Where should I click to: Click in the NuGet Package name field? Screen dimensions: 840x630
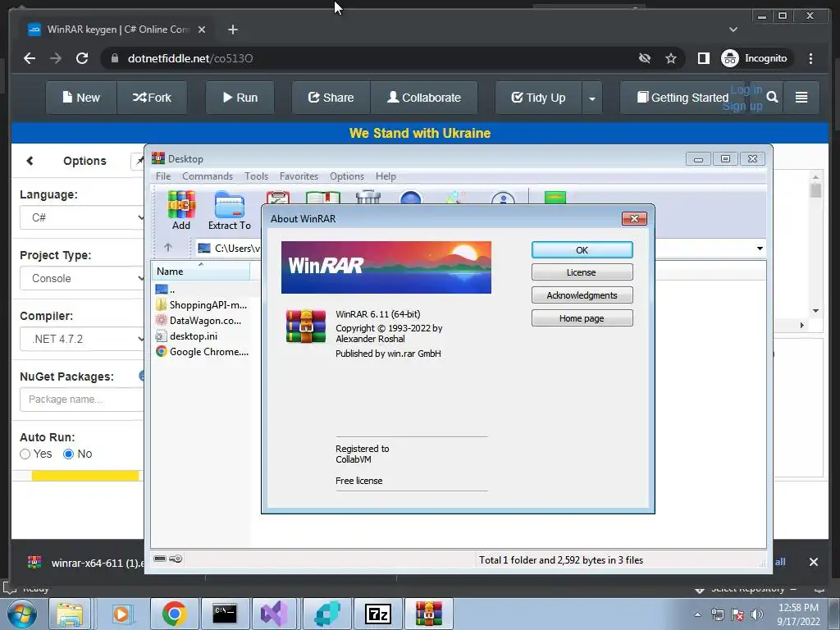click(82, 399)
